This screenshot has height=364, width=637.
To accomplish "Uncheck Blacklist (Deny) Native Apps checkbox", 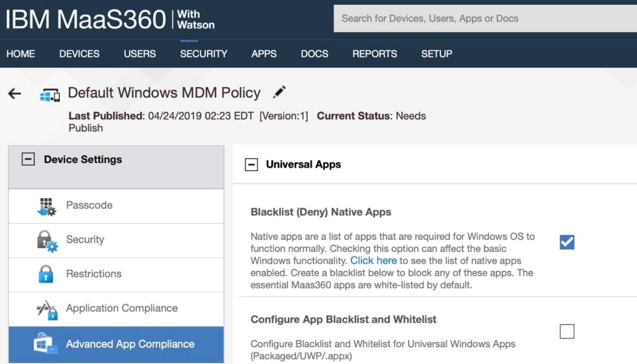I will click(567, 242).
